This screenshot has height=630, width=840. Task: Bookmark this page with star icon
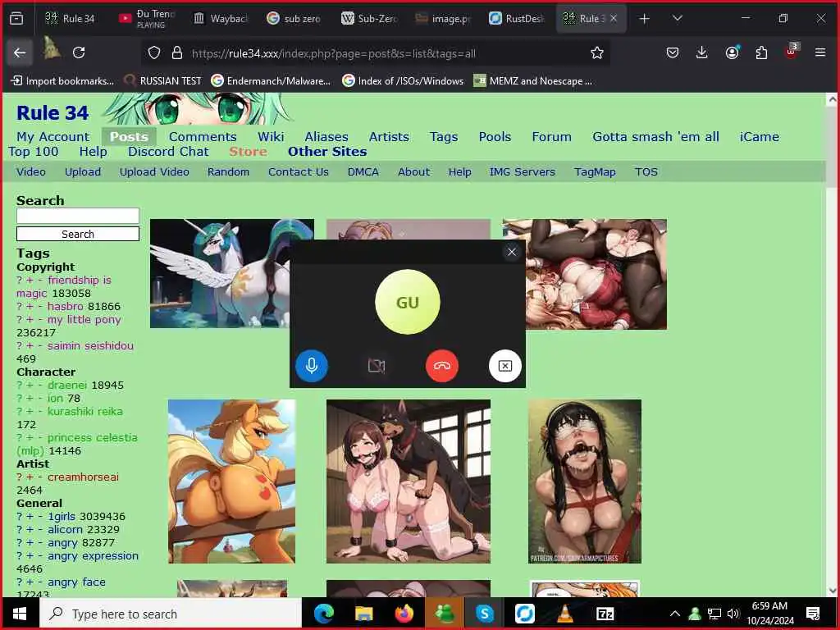click(x=597, y=52)
